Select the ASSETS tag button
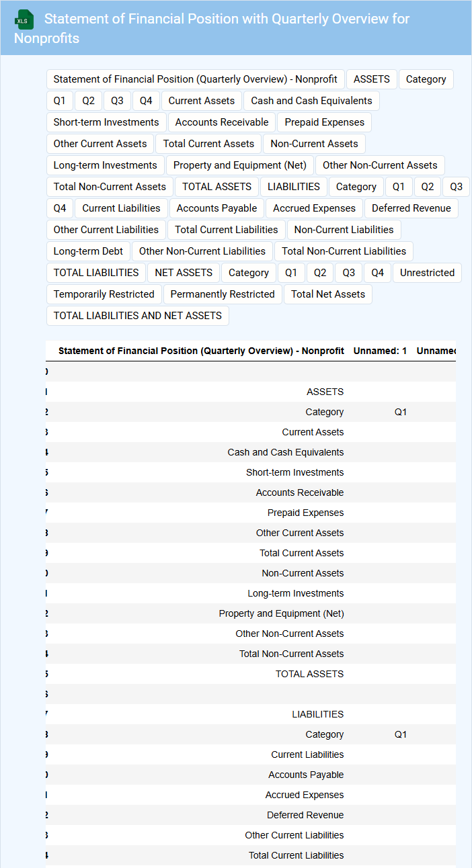The image size is (472, 868). [x=371, y=79]
